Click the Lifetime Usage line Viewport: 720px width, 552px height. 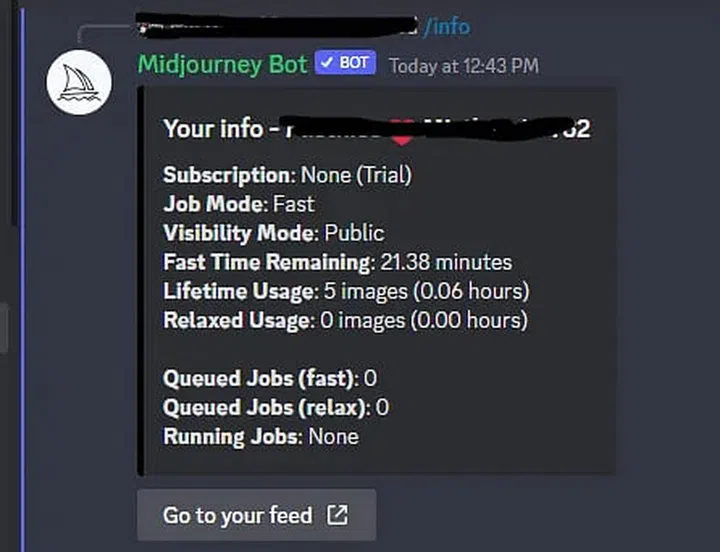click(x=346, y=291)
